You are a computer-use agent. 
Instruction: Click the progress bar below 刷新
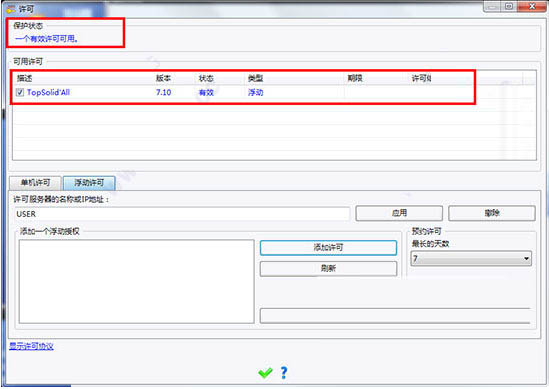click(395, 316)
